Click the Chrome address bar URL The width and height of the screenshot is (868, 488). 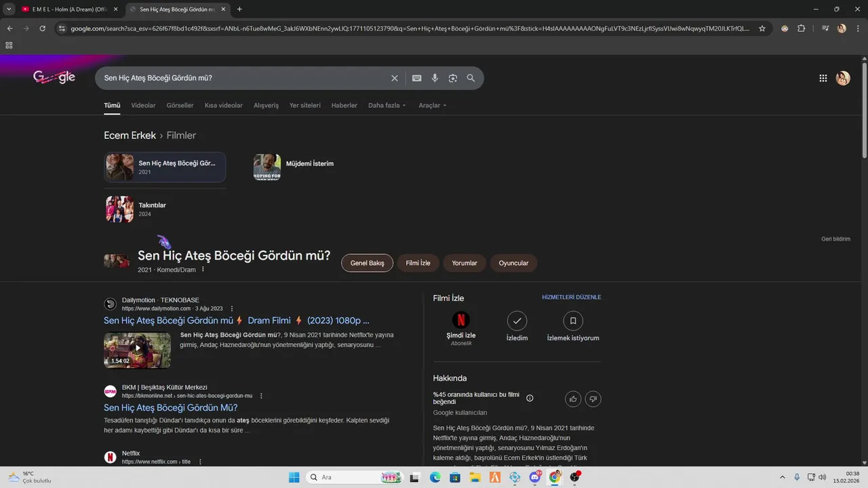410,28
